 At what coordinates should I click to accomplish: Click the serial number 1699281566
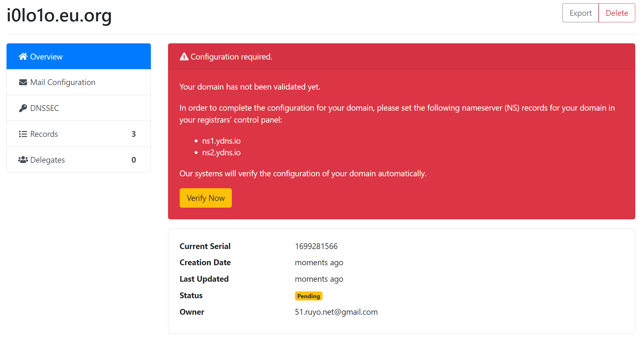[316, 246]
